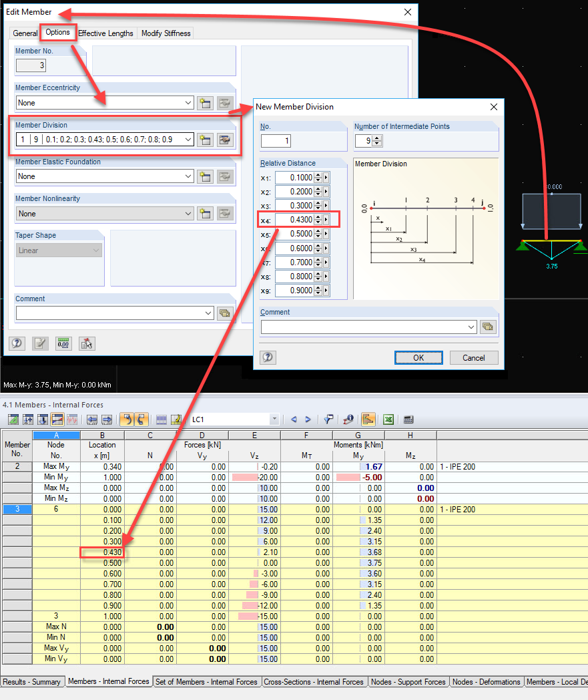Click the jump to next table arrow icon
588x700 pixels.
click(107, 419)
